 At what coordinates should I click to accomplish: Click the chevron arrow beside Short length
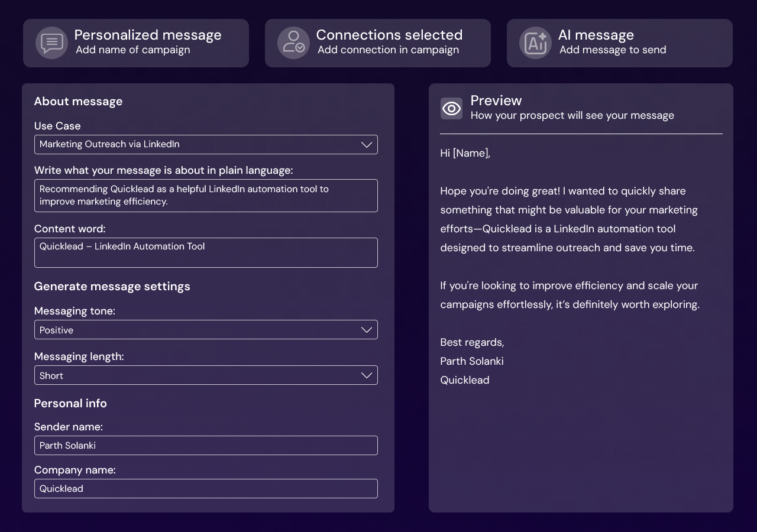pyautogui.click(x=367, y=375)
